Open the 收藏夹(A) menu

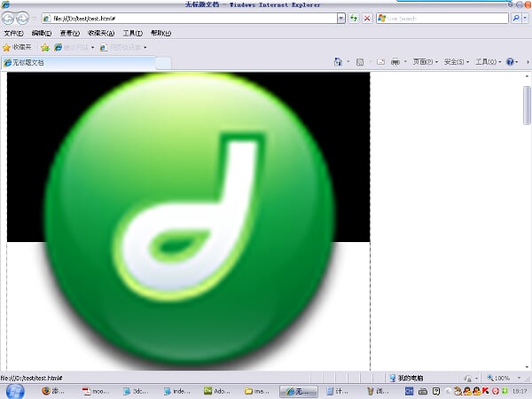coord(101,33)
